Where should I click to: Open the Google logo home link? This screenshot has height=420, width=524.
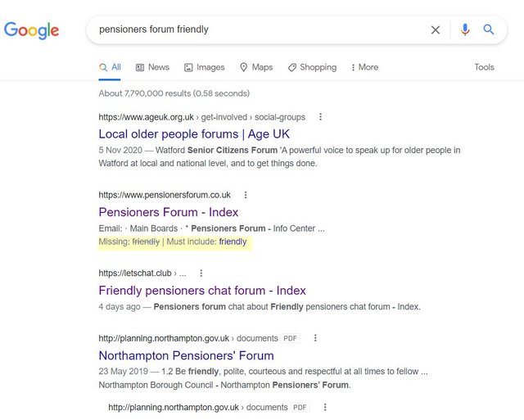31,30
